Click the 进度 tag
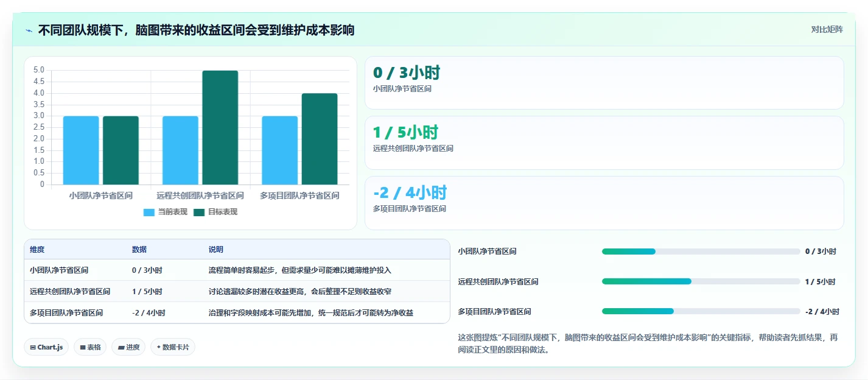The height and width of the screenshot is (380, 868). click(x=128, y=347)
